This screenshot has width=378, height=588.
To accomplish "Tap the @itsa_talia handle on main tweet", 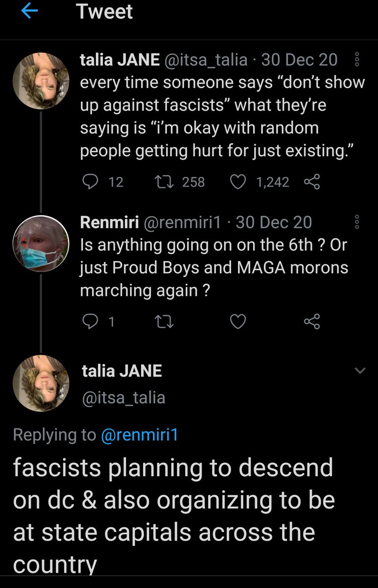I will tap(122, 397).
